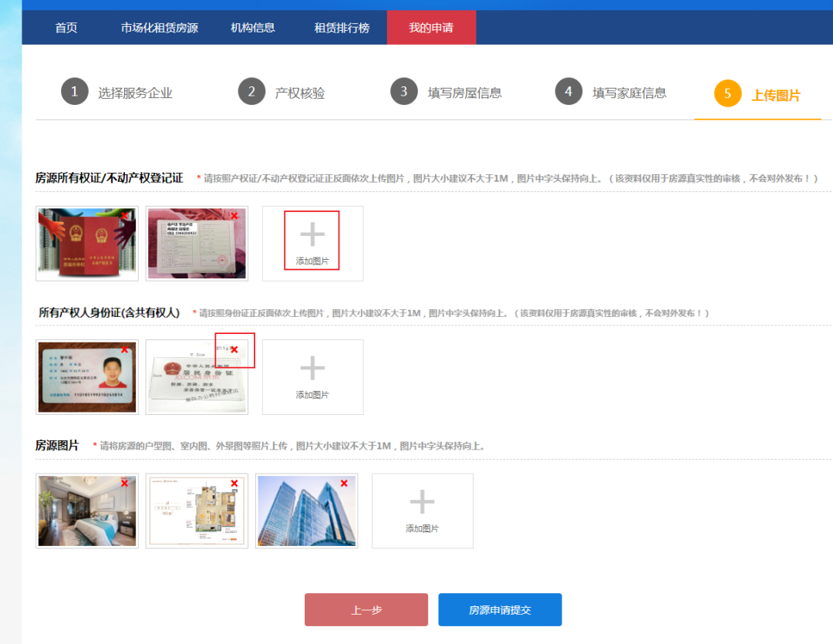Delete the building exterior photo
Image resolution: width=833 pixels, height=644 pixels.
(344, 484)
